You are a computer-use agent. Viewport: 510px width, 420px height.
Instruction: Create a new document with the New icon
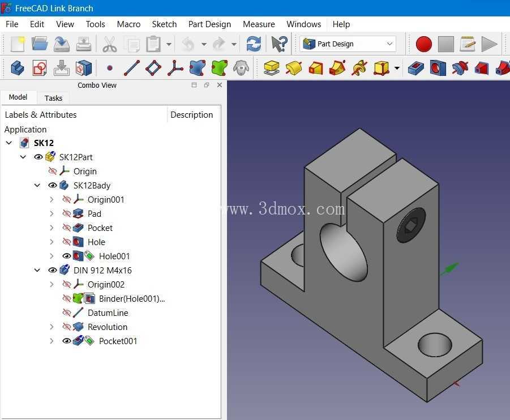pyautogui.click(x=18, y=44)
